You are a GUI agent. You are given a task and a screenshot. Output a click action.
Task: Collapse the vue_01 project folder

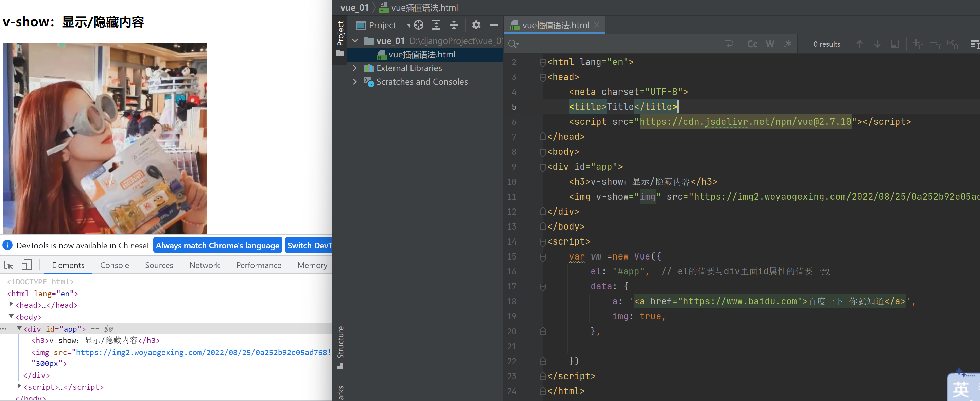tap(355, 41)
